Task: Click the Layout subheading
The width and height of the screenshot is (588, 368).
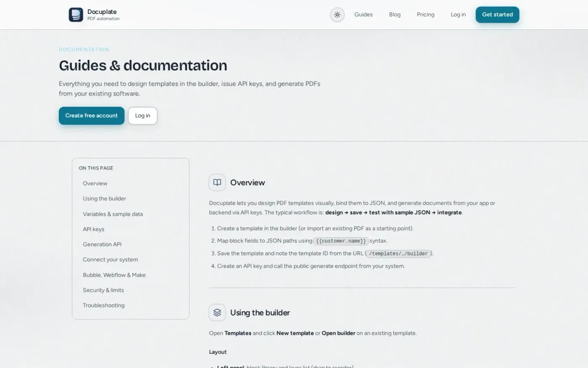Action: [x=218, y=352]
